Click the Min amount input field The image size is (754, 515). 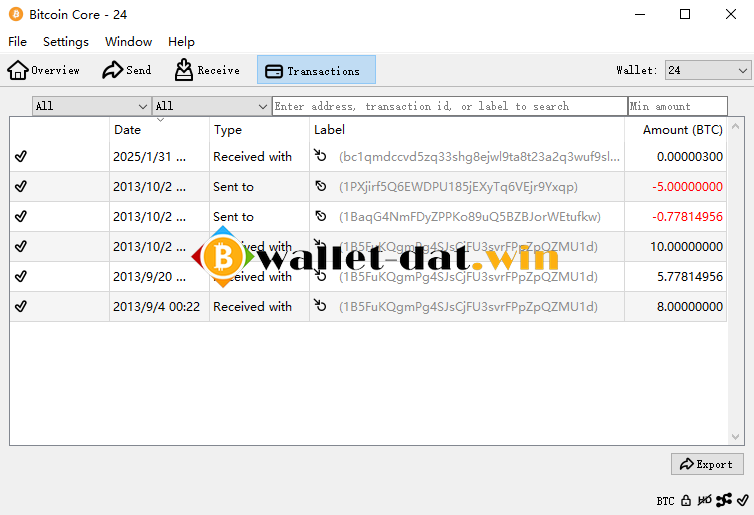[x=678, y=106]
